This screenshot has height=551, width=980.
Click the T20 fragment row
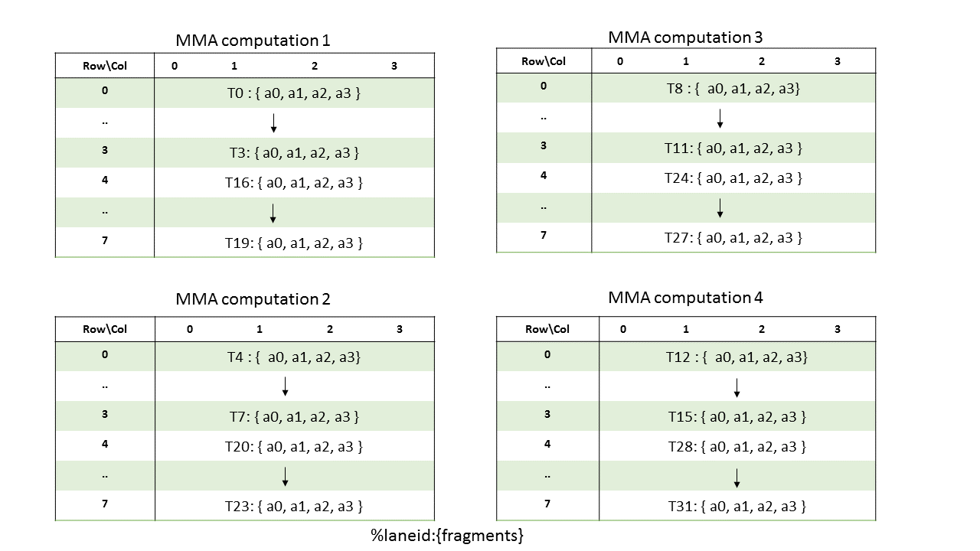[294, 446]
